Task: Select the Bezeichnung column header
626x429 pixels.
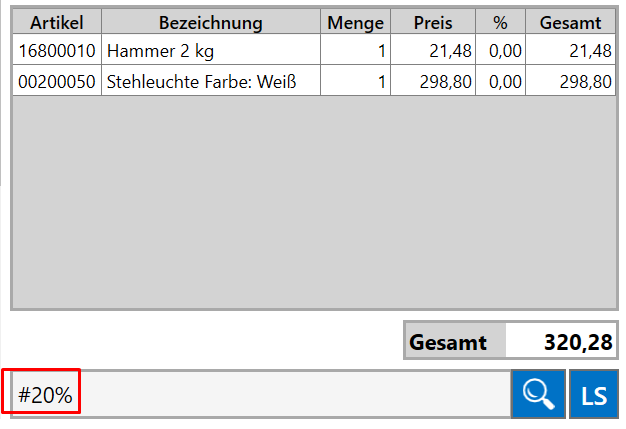Action: click(211, 22)
